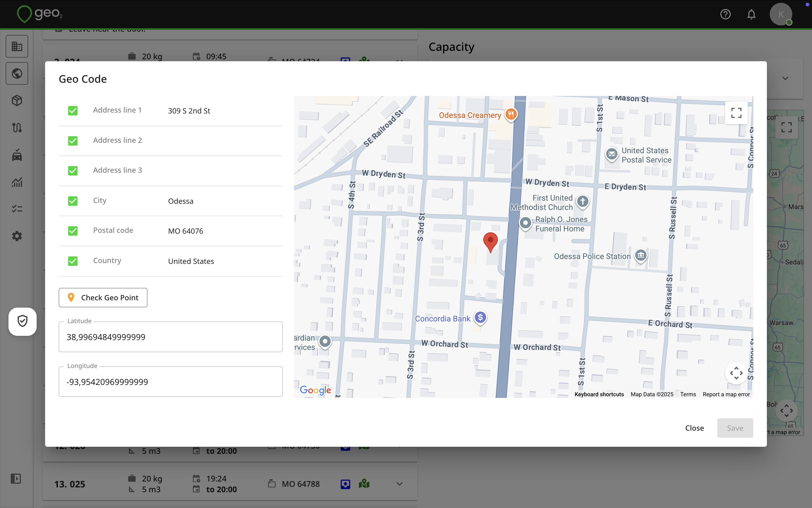The height and width of the screenshot is (508, 812).
Task: Open Keyboard shortcuts on the map
Action: [599, 395]
